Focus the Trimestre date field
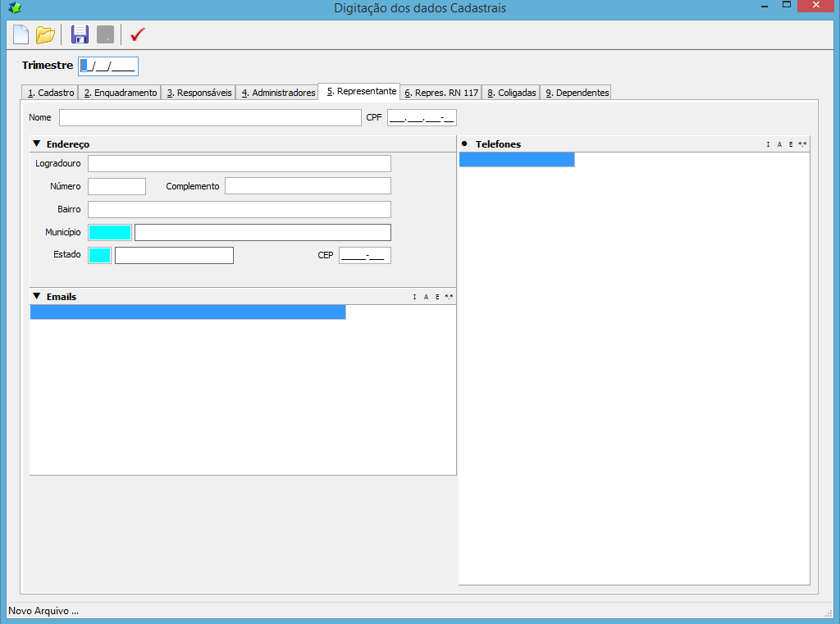The height and width of the screenshot is (624, 840). (108, 66)
